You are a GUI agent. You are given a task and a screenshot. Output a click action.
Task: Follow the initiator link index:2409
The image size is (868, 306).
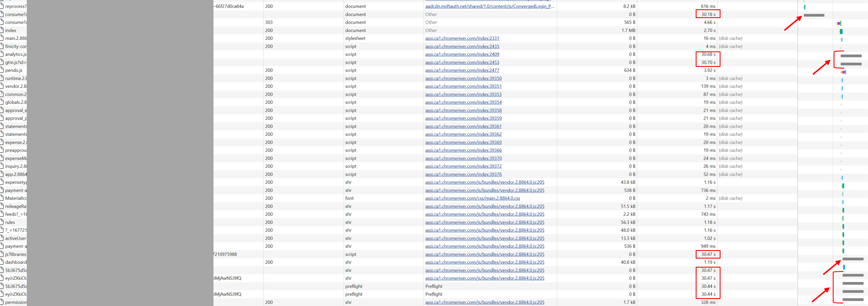tap(462, 54)
